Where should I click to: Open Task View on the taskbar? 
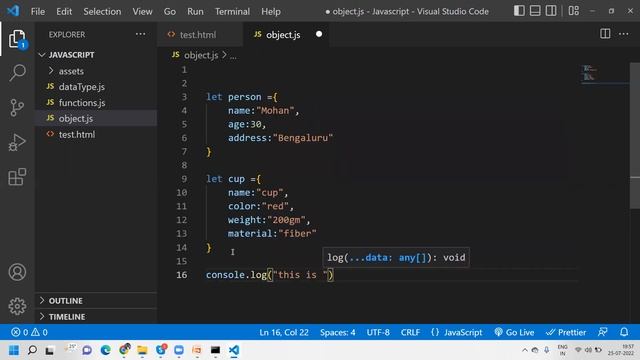[x=50, y=351]
